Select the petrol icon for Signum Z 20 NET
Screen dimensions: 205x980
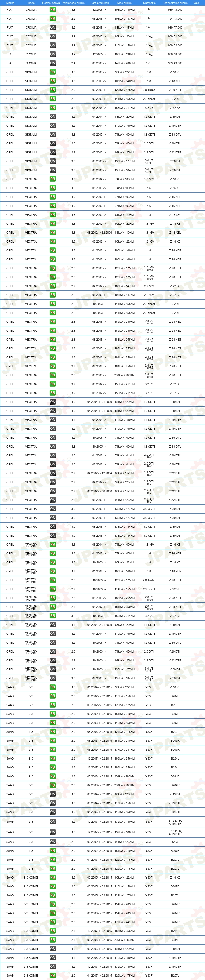[52, 90]
